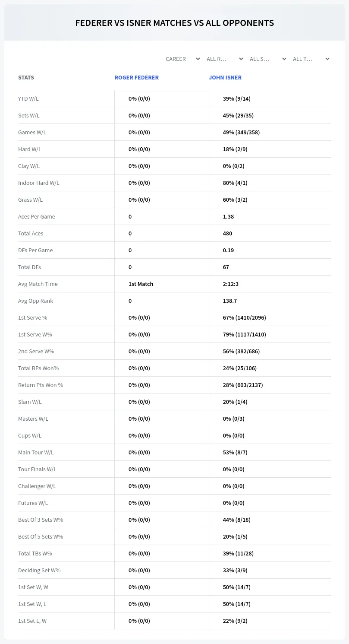Open the CAREER period dropdown
This screenshot has height=644, width=349.
pos(183,59)
